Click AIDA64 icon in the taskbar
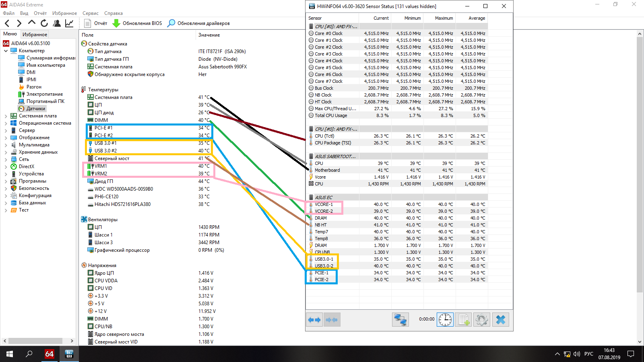Viewport: 644px width, 362px height. click(x=49, y=354)
